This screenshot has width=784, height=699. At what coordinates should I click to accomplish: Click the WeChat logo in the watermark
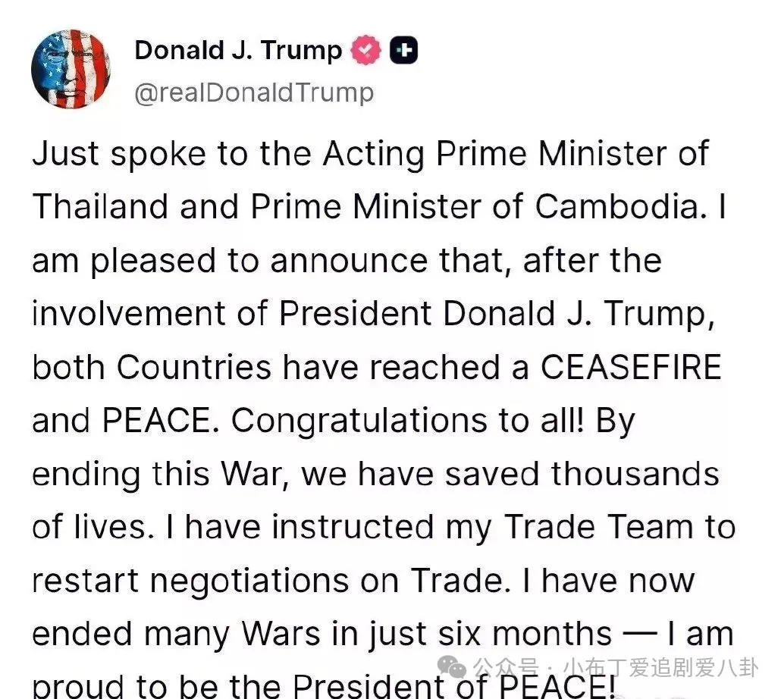tap(456, 667)
